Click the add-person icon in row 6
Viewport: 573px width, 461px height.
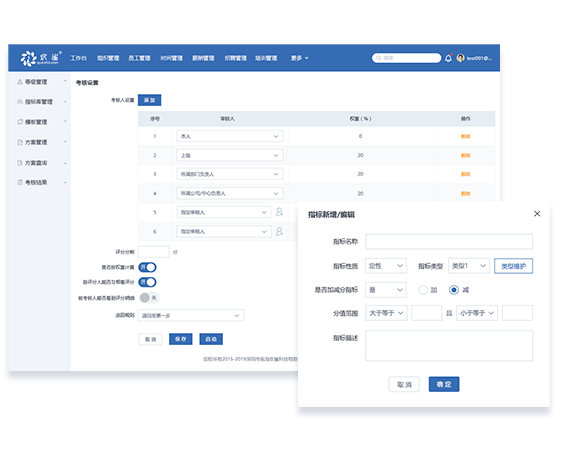pyautogui.click(x=280, y=231)
